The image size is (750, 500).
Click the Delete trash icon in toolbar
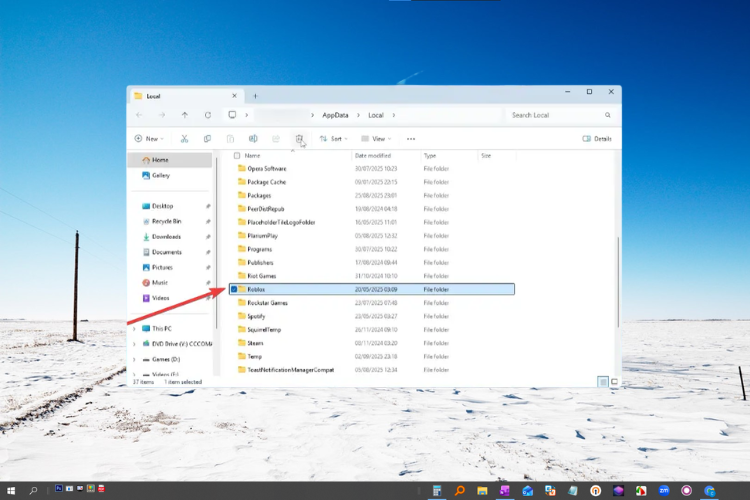(299, 139)
